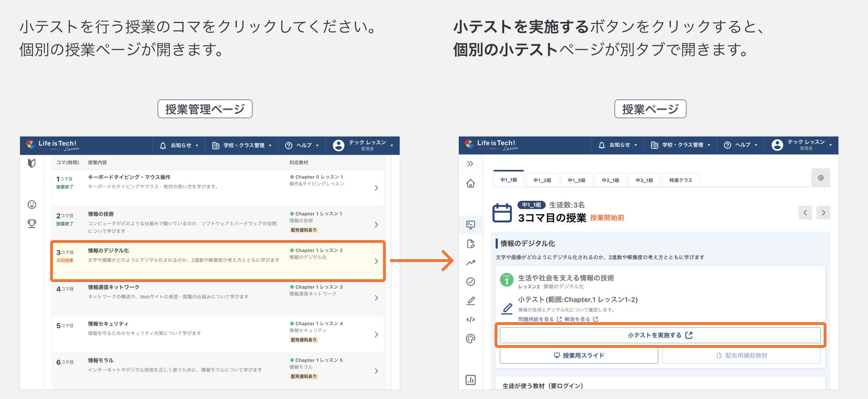
Task: Open the 問題用紙を見る link
Action: pyautogui.click(x=540, y=319)
